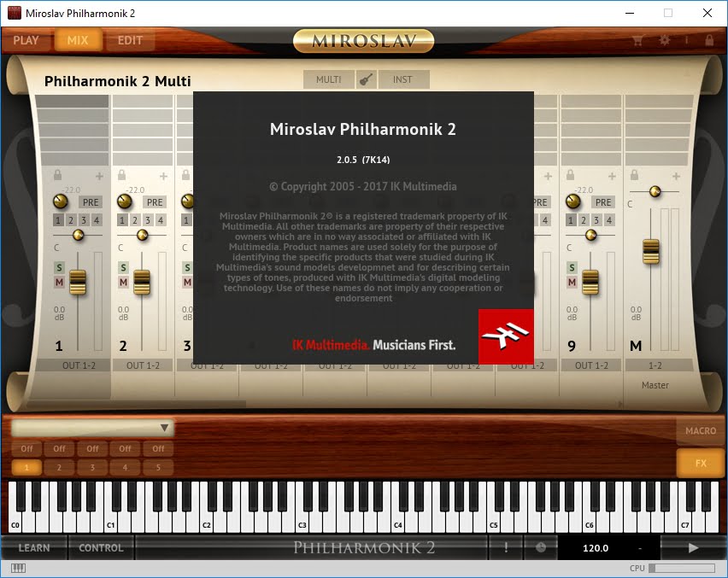
Task: Switch to the MIX tab
Action: click(x=78, y=40)
